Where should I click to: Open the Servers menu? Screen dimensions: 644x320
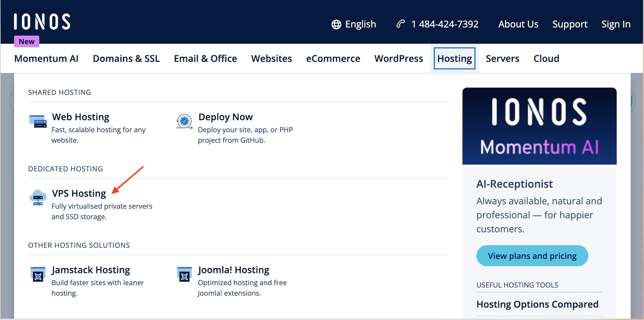pyautogui.click(x=503, y=58)
